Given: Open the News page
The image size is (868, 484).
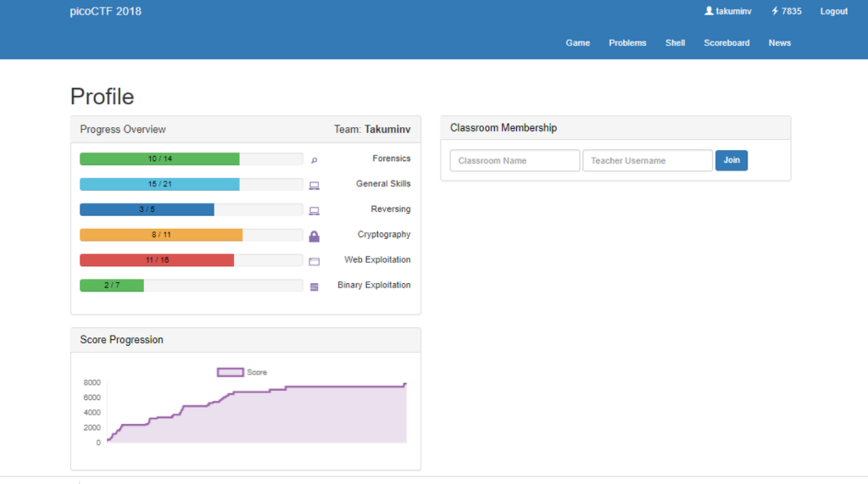Looking at the screenshot, I should pyautogui.click(x=779, y=43).
